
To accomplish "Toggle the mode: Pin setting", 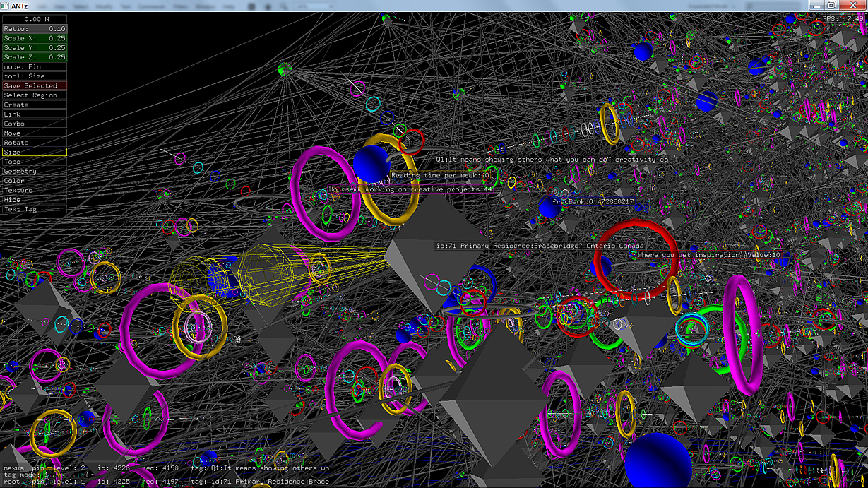I will 34,66.
